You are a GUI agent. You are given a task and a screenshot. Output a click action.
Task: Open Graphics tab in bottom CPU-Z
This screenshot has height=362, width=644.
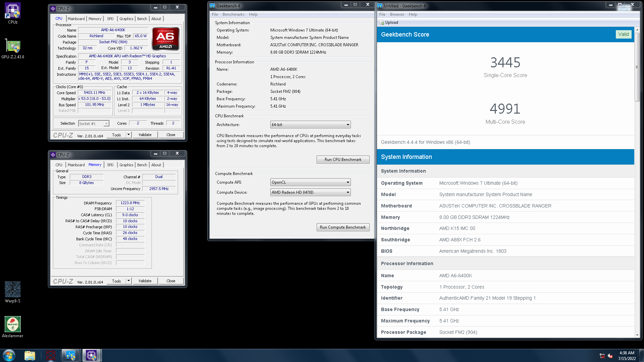pyautogui.click(x=126, y=165)
